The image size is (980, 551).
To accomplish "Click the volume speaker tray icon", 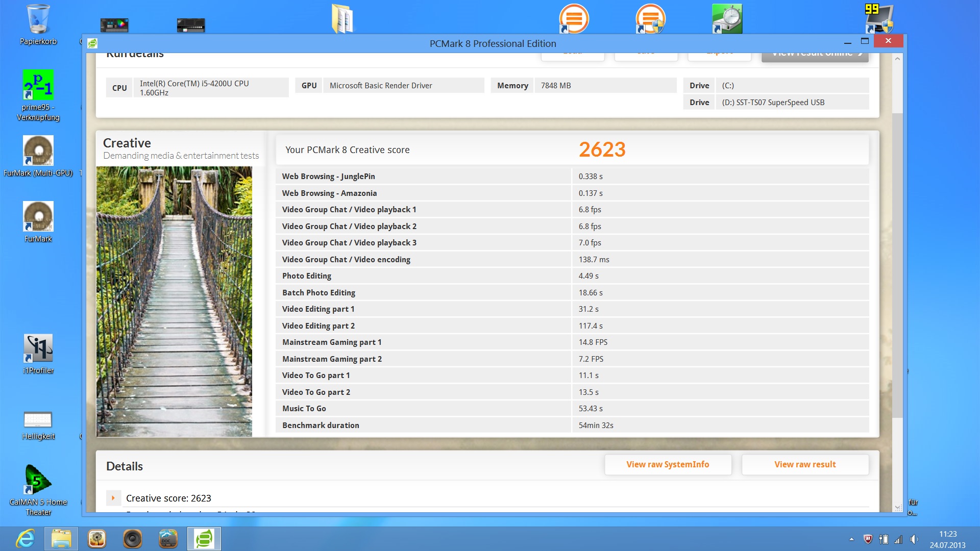I will coord(914,539).
